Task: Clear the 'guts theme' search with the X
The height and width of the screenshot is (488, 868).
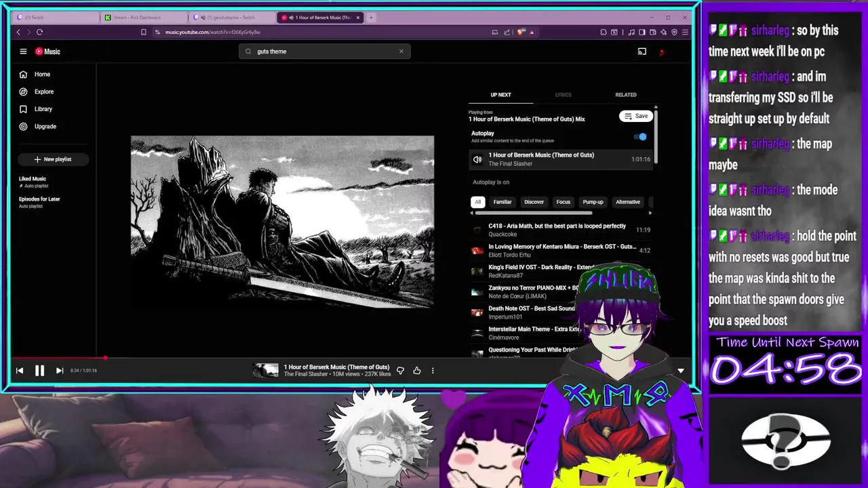Action: pyautogui.click(x=401, y=52)
